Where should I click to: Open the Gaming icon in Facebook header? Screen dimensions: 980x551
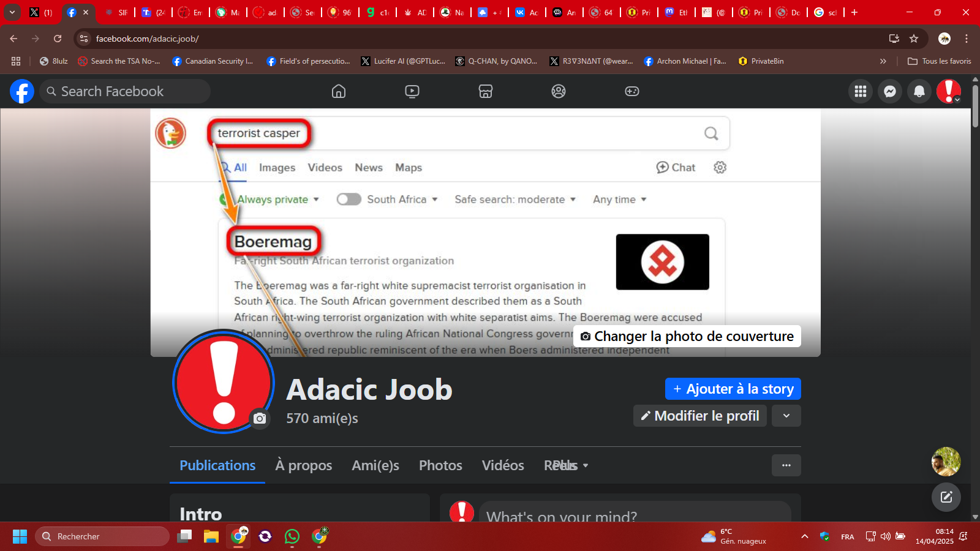[x=632, y=91]
